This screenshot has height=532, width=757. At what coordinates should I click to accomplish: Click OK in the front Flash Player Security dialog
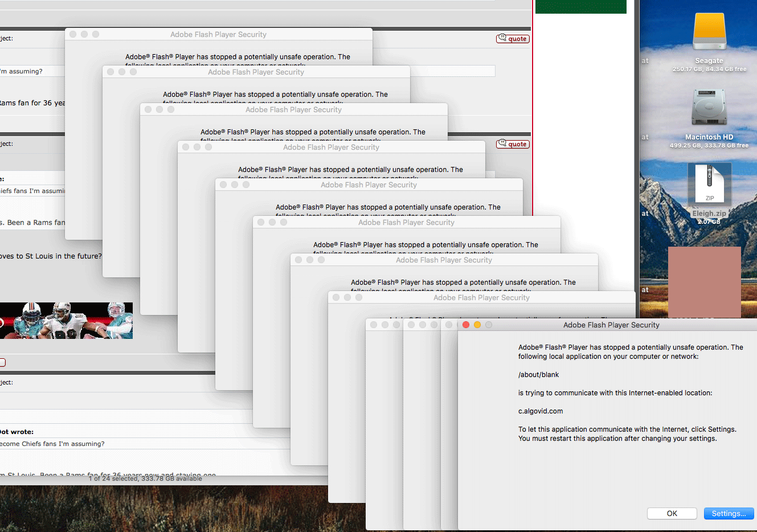tap(672, 513)
